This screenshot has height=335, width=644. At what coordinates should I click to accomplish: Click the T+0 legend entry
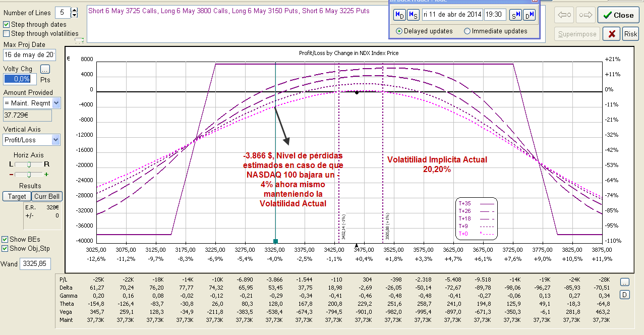[x=476, y=234]
